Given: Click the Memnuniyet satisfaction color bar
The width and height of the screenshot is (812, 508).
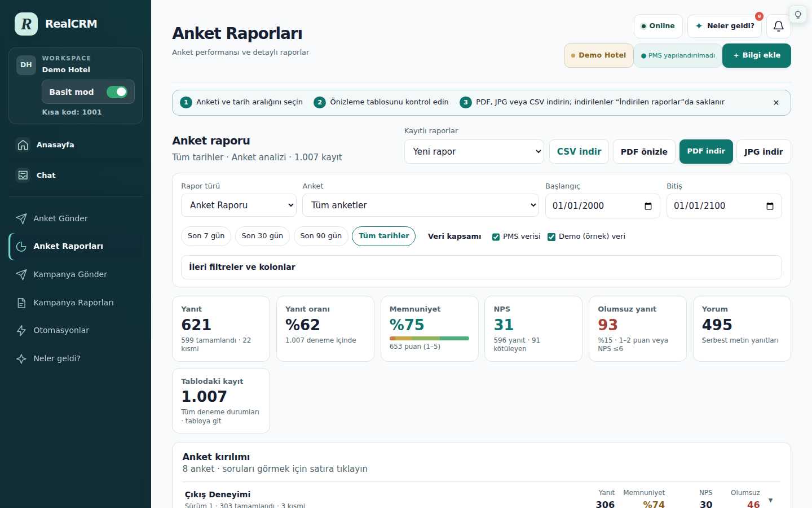Looking at the screenshot, I should (x=429, y=339).
